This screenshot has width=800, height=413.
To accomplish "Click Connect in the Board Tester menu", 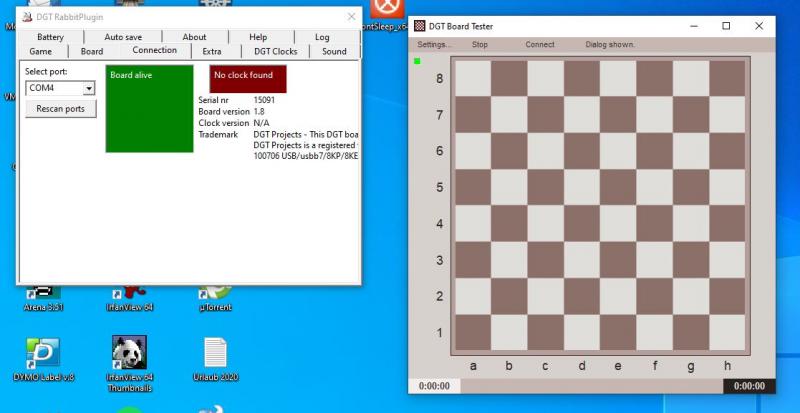I will 540,45.
